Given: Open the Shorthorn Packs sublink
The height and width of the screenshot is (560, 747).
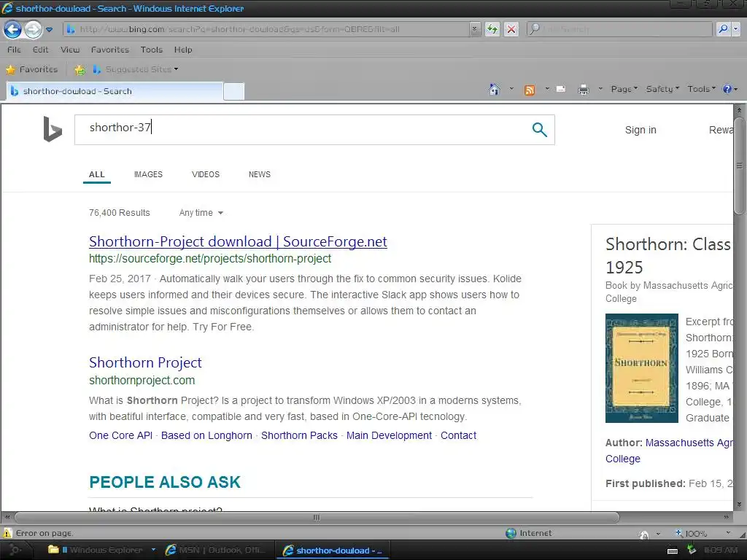Looking at the screenshot, I should coord(299,435).
